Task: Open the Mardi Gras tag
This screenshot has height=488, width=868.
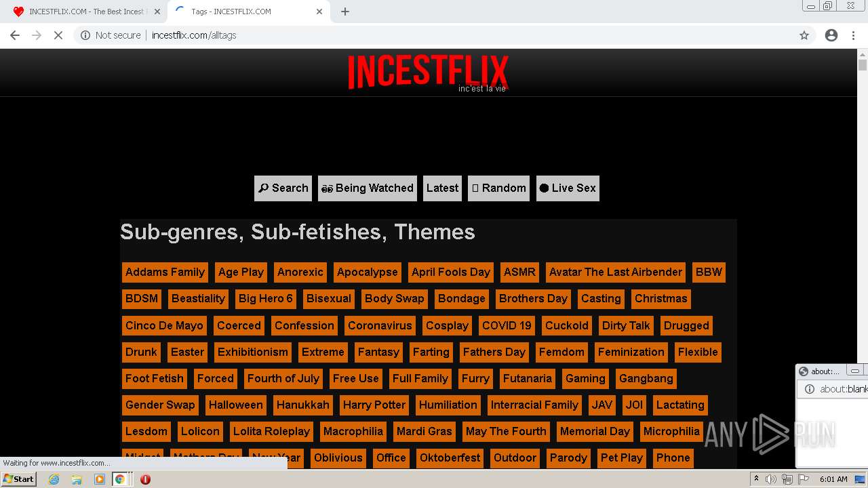Action: point(425,432)
